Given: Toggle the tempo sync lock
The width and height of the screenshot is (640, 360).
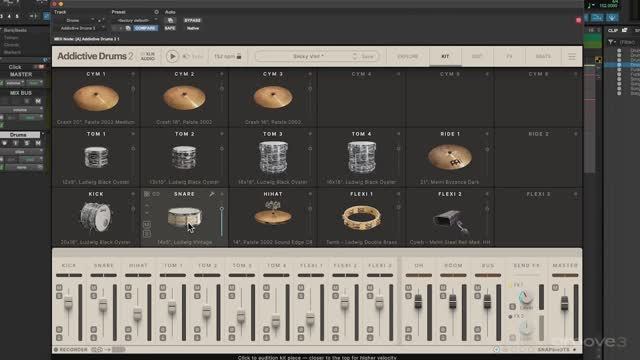Looking at the screenshot, I should tap(239, 56).
